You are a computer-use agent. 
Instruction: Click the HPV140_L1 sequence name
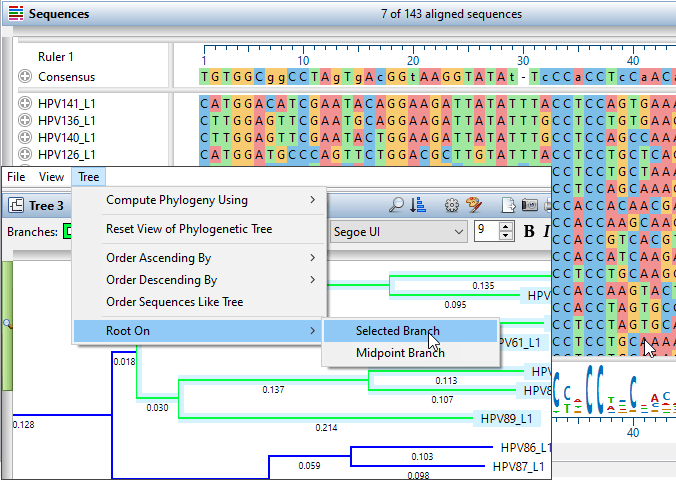(66, 138)
